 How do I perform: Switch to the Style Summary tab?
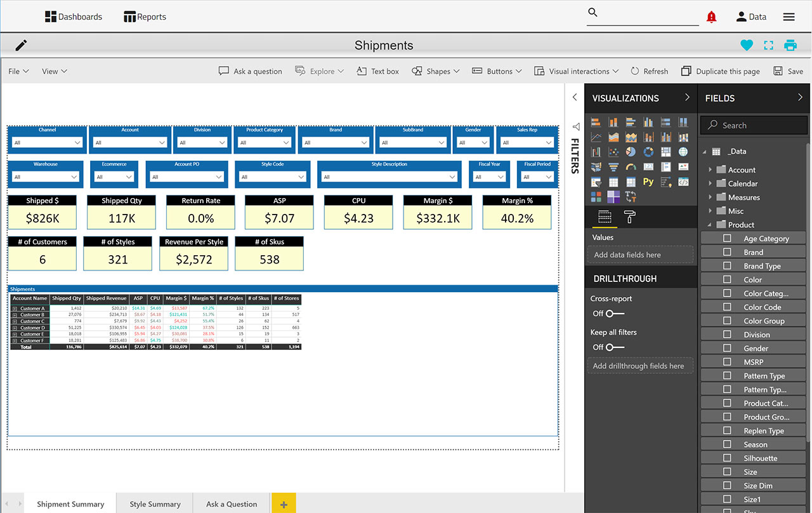click(155, 504)
